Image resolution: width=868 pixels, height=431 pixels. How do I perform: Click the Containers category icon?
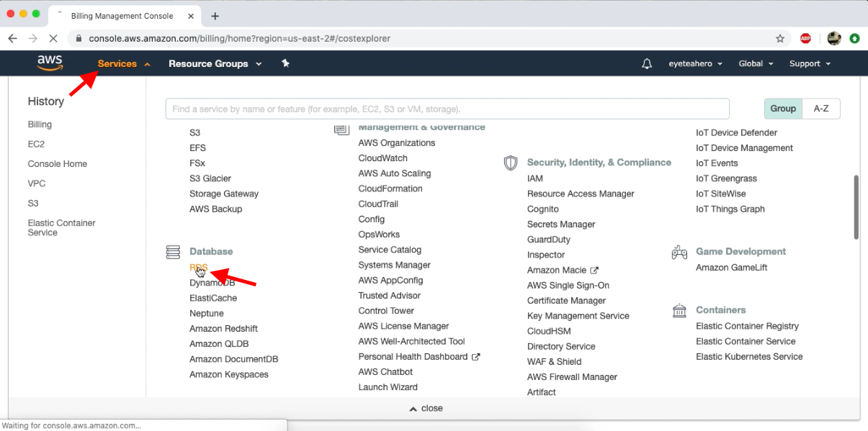[679, 310]
